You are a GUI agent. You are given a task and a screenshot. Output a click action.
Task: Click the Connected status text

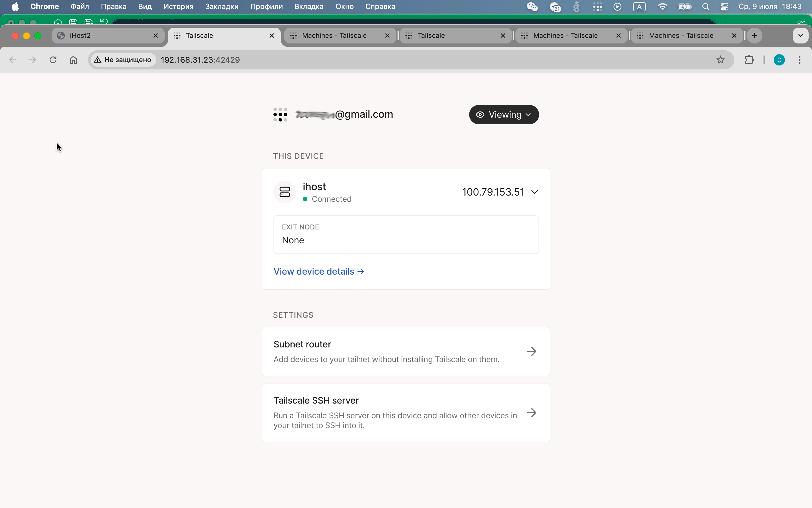pos(332,199)
